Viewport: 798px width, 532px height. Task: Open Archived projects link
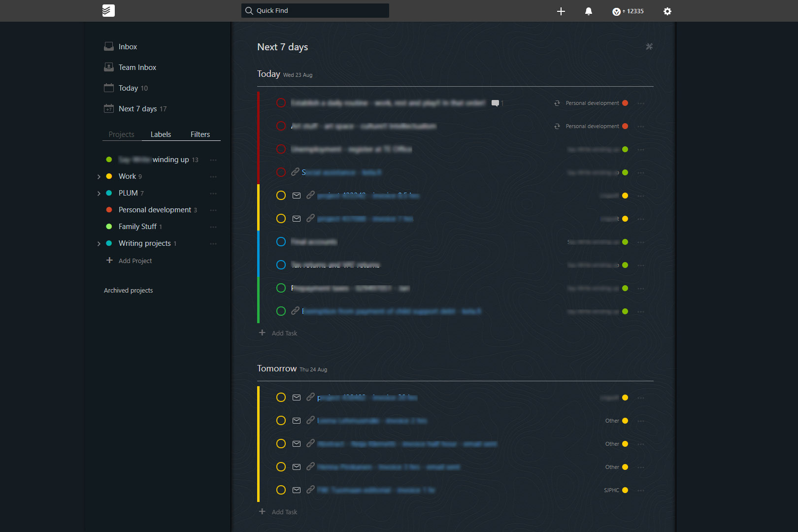[x=128, y=291]
